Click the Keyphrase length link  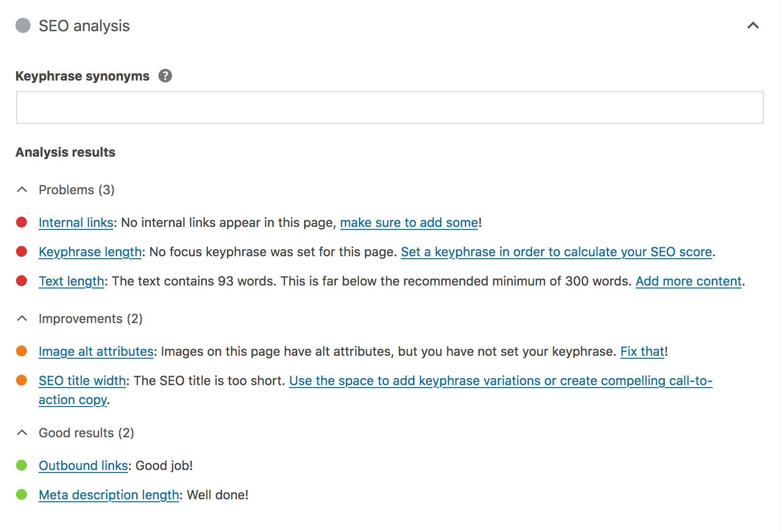tap(90, 251)
